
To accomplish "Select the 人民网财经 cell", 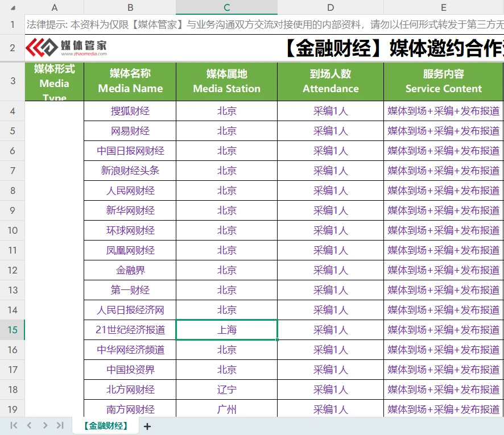I will point(130,190).
